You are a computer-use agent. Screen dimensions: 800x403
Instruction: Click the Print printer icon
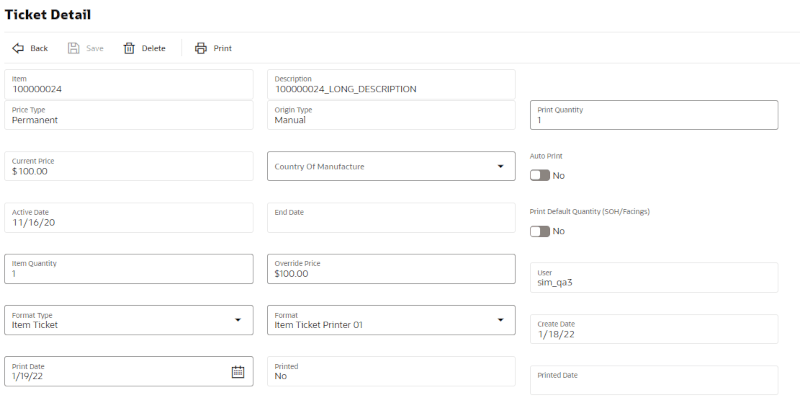[x=201, y=48]
